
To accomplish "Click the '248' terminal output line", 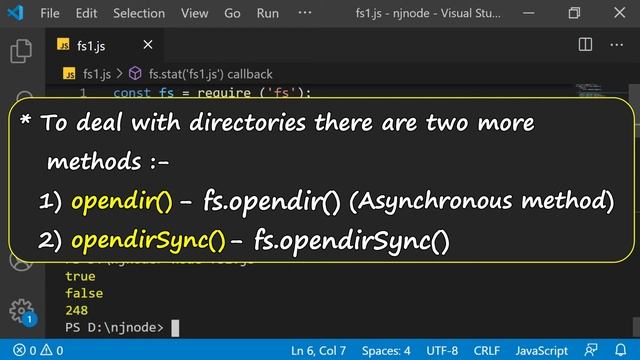I will 77,310.
